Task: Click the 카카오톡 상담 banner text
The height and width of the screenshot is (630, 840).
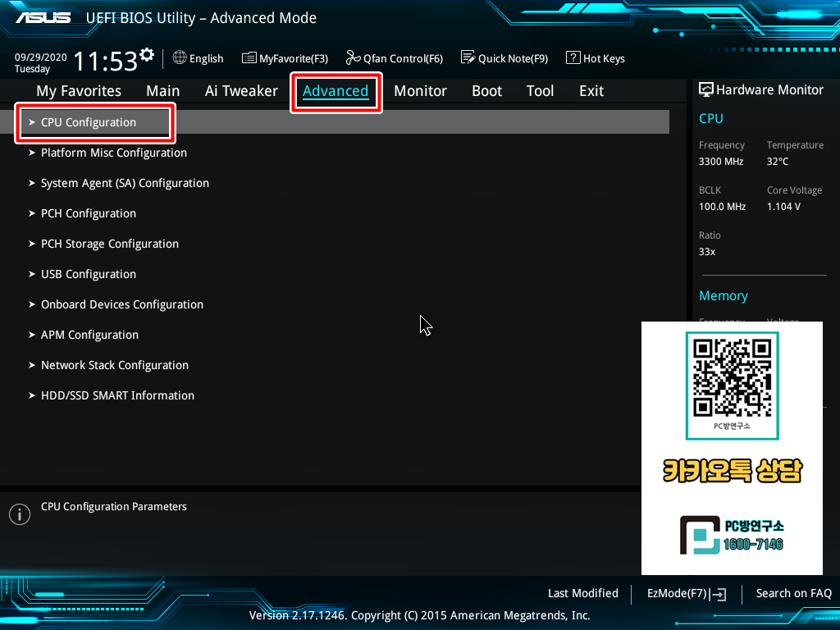Action: pyautogui.click(x=733, y=470)
